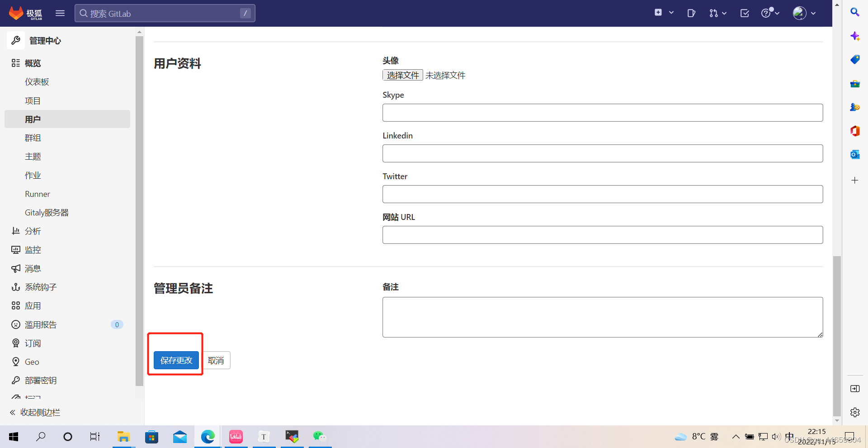Expand the merge requests dropdown

[717, 13]
